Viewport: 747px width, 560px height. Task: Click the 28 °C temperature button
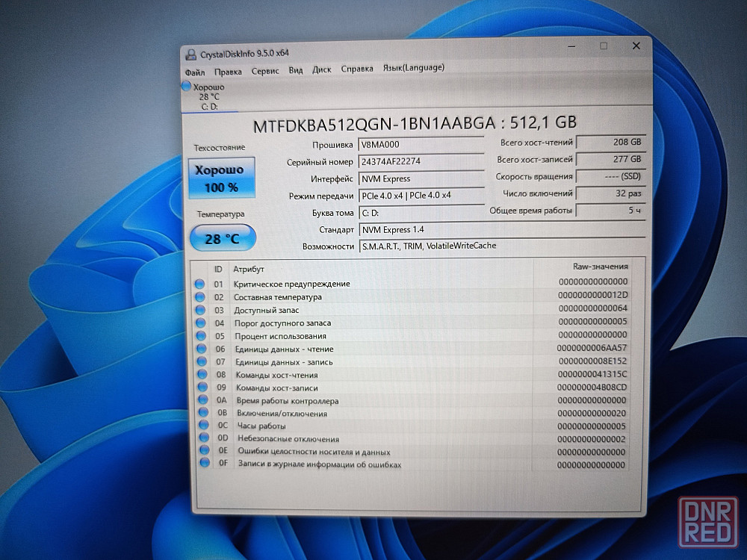point(223,238)
